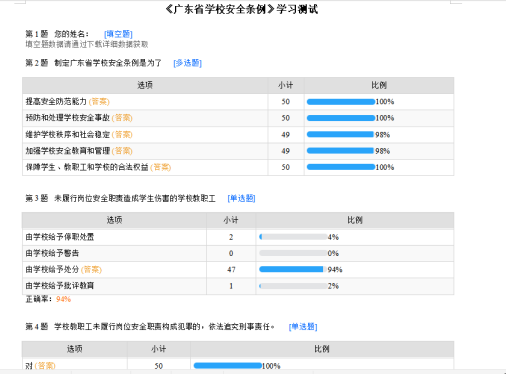516x389 pixels.
Task: Select the 比例 header in question 4 table
Action: [322, 349]
